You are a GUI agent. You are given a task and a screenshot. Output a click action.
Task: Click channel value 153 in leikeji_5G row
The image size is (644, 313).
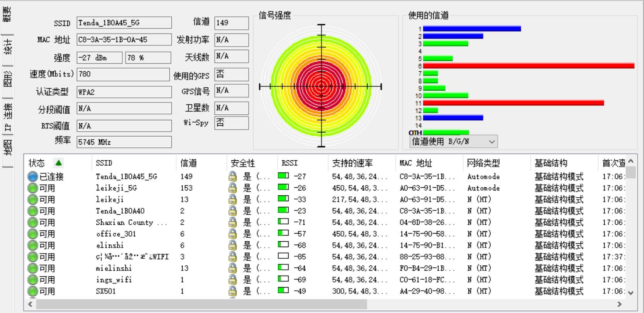point(186,188)
